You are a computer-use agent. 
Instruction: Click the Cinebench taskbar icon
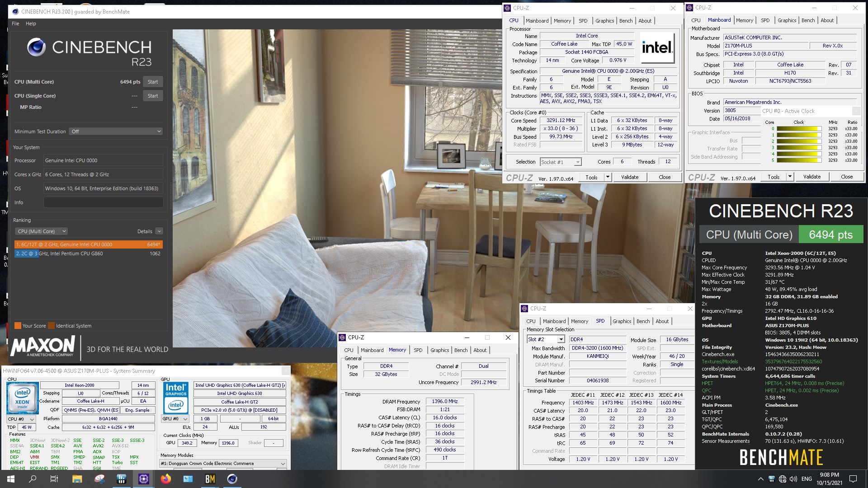coord(232,479)
